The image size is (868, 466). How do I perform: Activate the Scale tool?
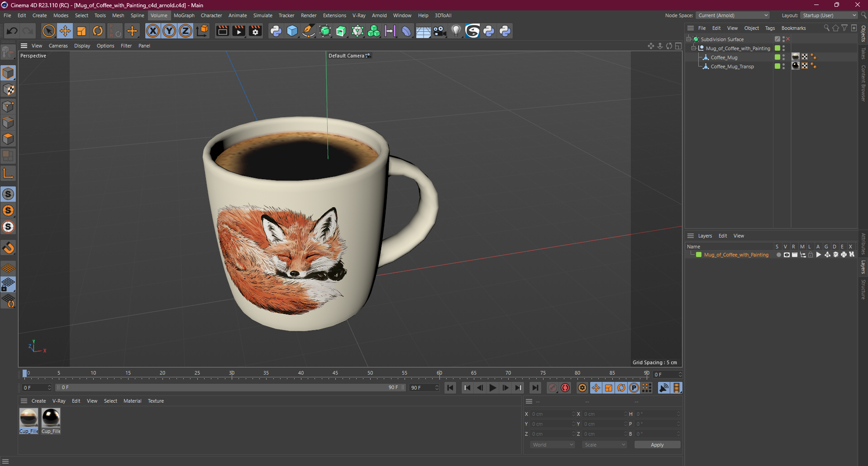tap(81, 31)
